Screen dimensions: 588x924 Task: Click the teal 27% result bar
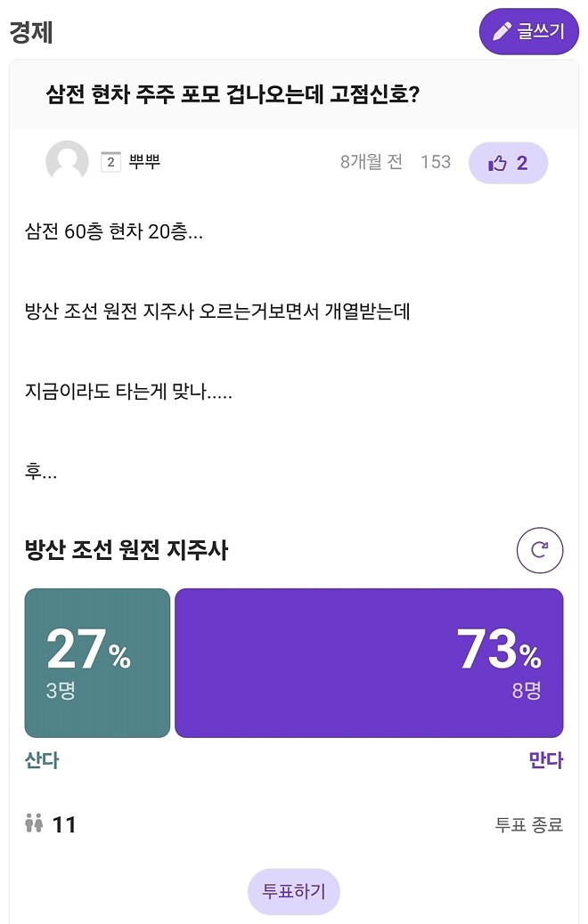(x=96, y=660)
